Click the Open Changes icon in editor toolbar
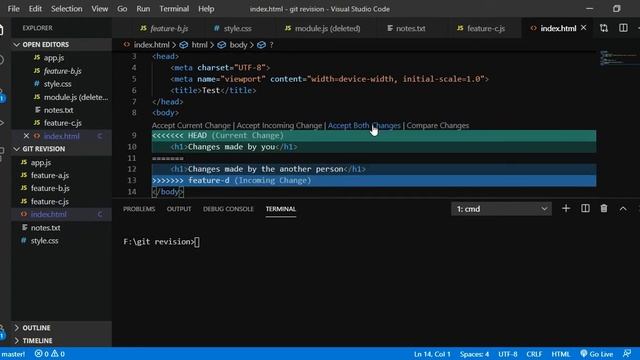The height and width of the screenshot is (360, 640). 604,28
